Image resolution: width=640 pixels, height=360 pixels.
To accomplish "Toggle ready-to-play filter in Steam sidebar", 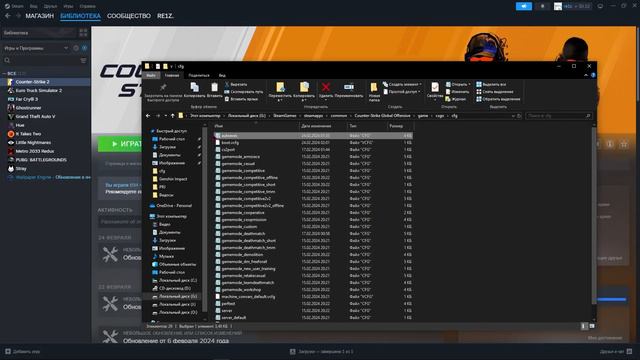I will [x=84, y=48].
